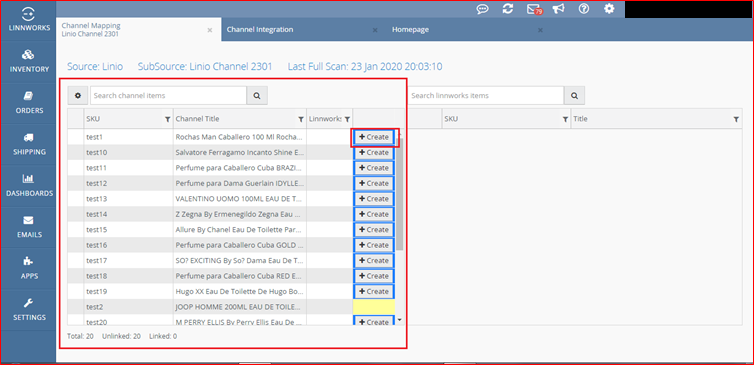
Task: Close the Channel Integration tab
Action: click(x=375, y=30)
